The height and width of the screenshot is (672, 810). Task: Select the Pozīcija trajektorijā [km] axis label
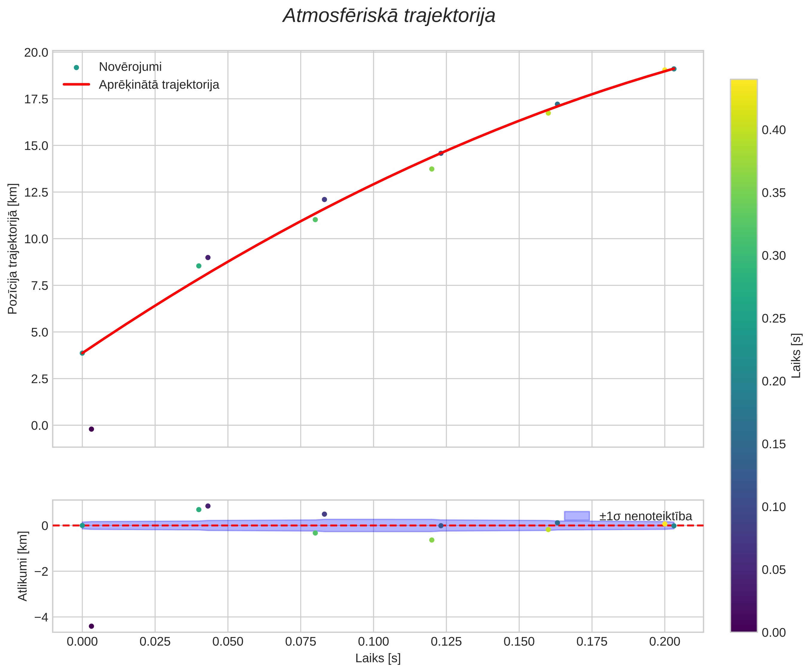pyautogui.click(x=12, y=249)
